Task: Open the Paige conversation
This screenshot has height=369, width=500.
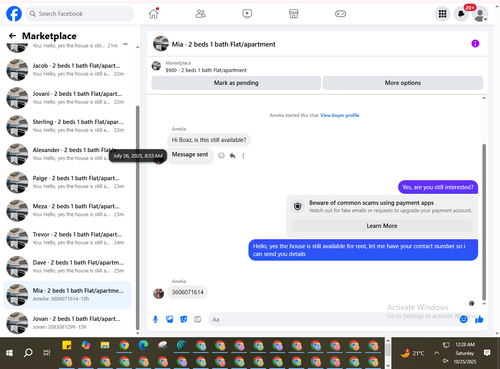Action: tap(68, 182)
